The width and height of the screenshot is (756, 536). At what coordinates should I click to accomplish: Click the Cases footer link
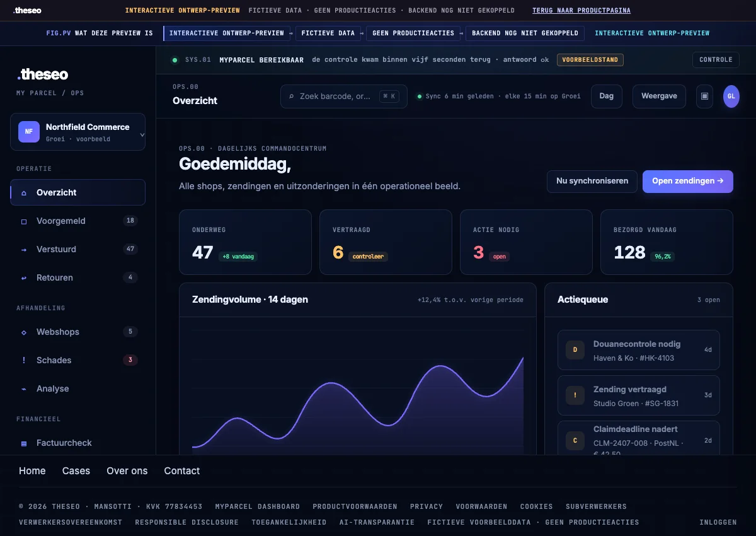click(76, 471)
